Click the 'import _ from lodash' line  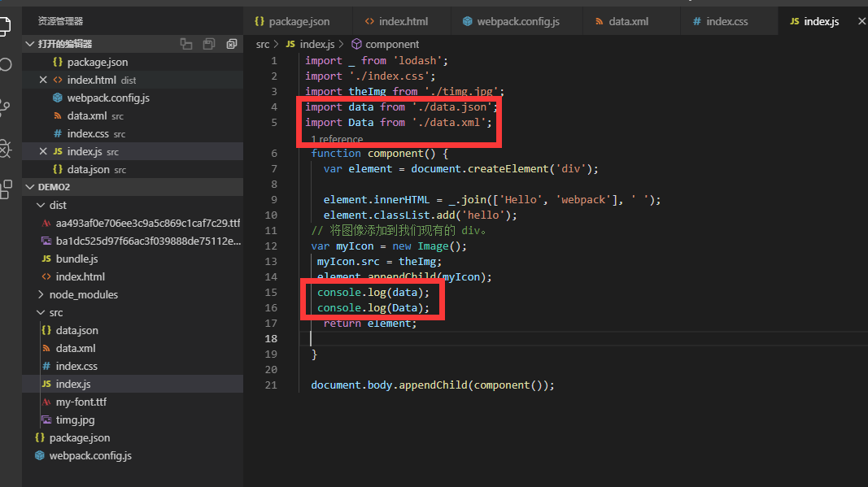[x=377, y=60]
